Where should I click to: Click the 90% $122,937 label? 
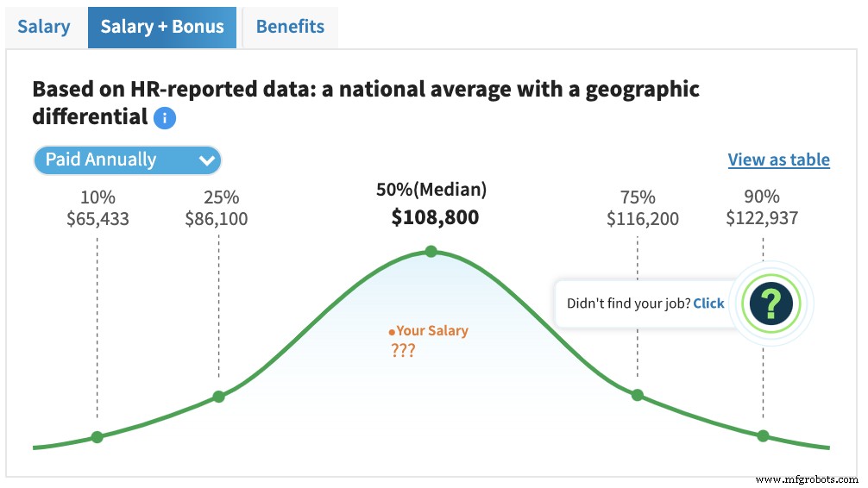click(762, 209)
